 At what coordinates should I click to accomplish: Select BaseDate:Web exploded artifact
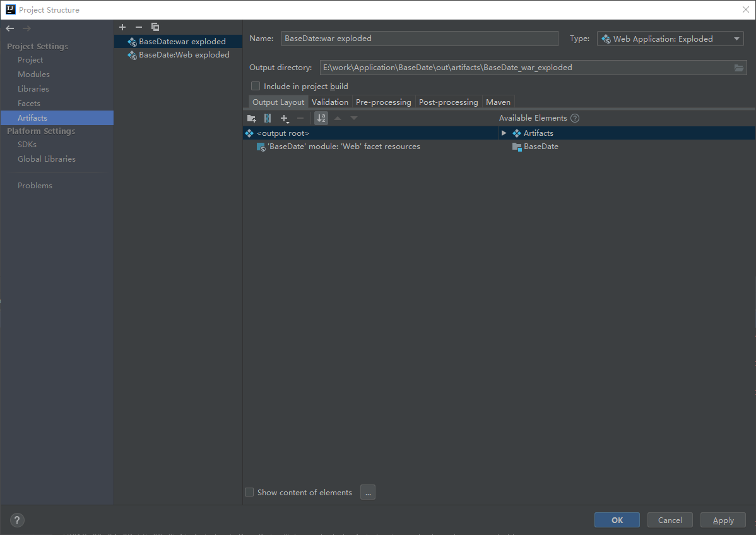179,55
